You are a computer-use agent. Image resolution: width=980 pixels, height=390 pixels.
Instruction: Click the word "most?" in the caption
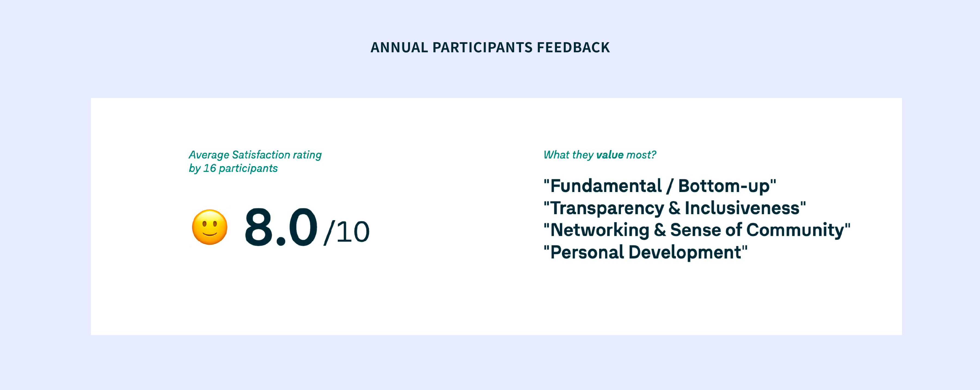click(x=641, y=155)
